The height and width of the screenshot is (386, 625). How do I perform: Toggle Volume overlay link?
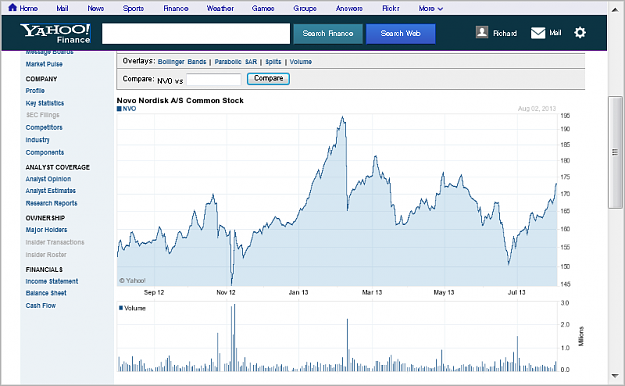(301, 62)
